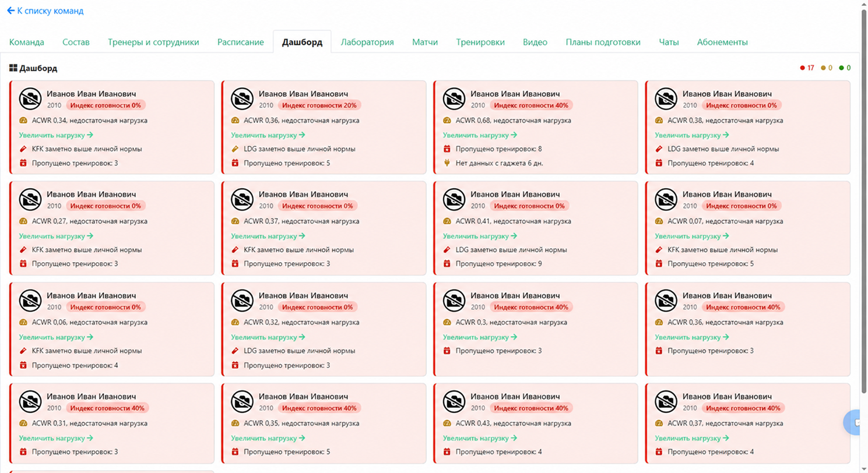This screenshot has height=473, width=868.
Task: Click the gauge icon beside ACWR 0,43
Action: pos(447,423)
